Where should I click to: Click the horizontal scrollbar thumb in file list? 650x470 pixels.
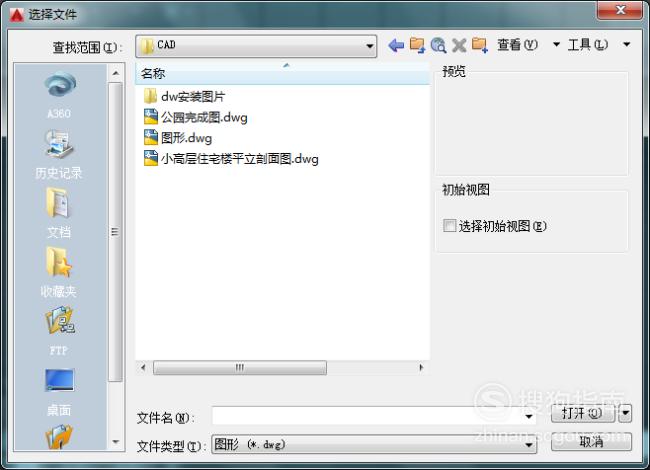[240, 368]
